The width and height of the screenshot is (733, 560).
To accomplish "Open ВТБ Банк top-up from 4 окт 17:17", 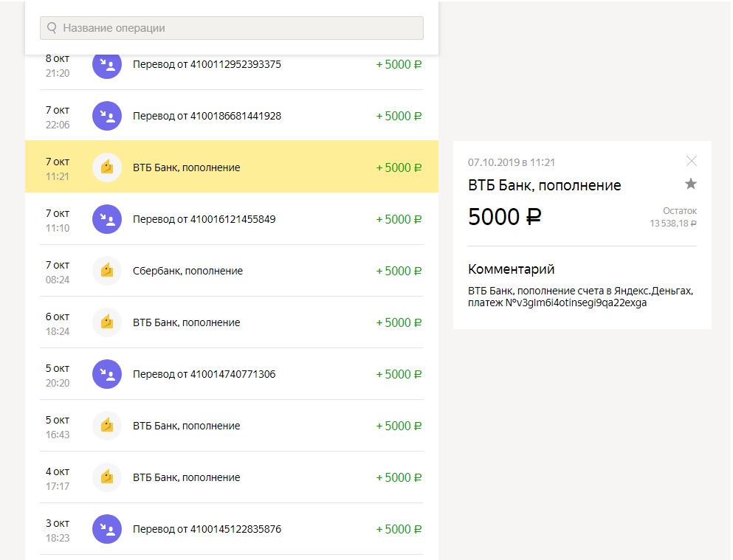I will click(x=231, y=477).
